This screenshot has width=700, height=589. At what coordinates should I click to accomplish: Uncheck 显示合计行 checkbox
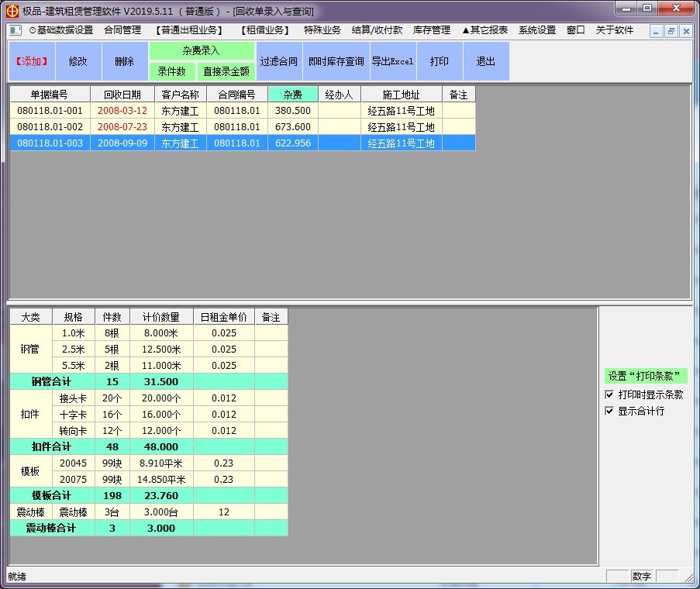point(609,411)
